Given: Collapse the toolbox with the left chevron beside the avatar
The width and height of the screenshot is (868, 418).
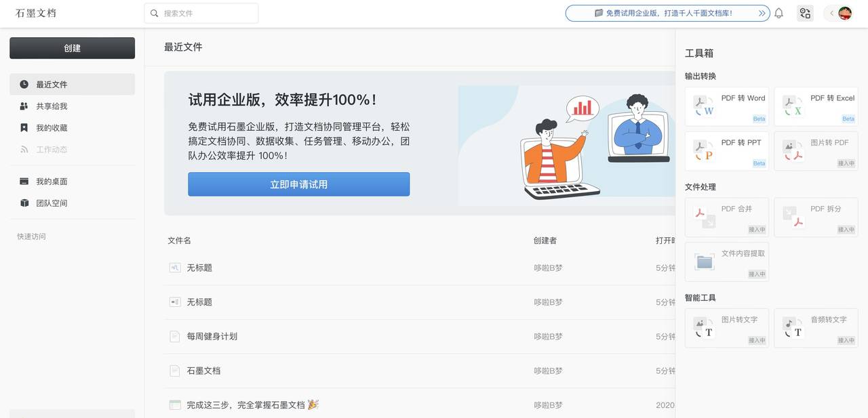Looking at the screenshot, I should tap(831, 13).
